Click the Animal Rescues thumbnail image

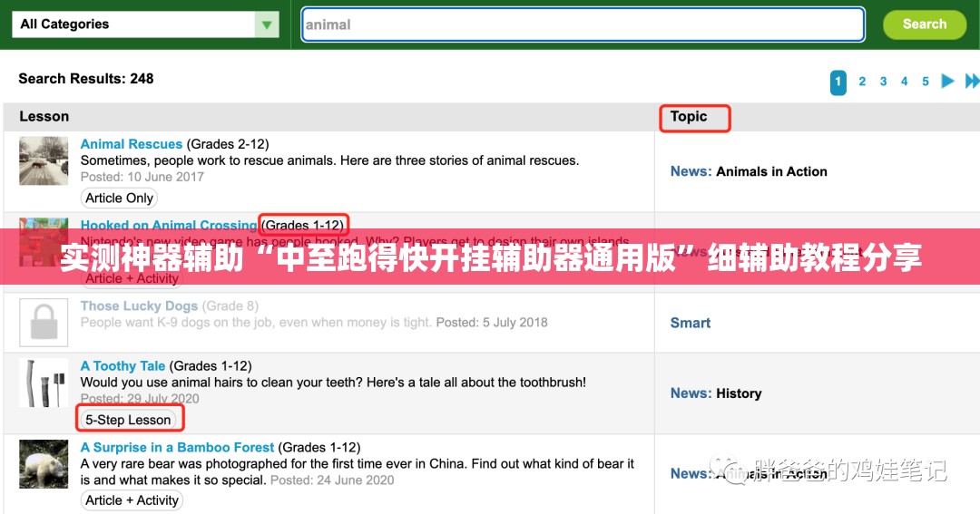click(44, 161)
